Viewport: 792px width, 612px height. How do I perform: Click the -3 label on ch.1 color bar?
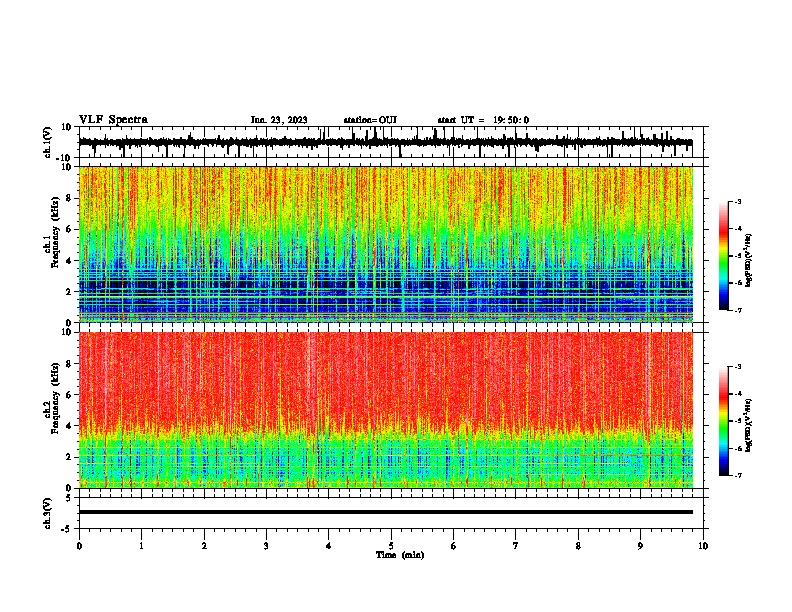(x=738, y=201)
